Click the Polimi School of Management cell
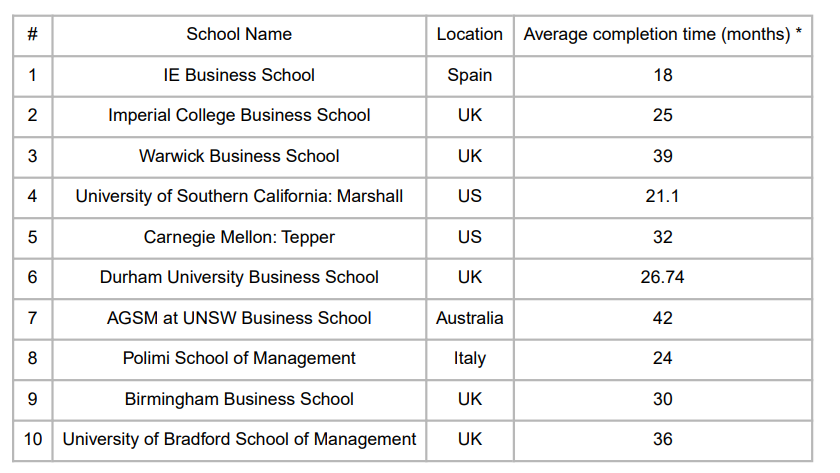Viewport: 840px width, 473px height. click(239, 358)
